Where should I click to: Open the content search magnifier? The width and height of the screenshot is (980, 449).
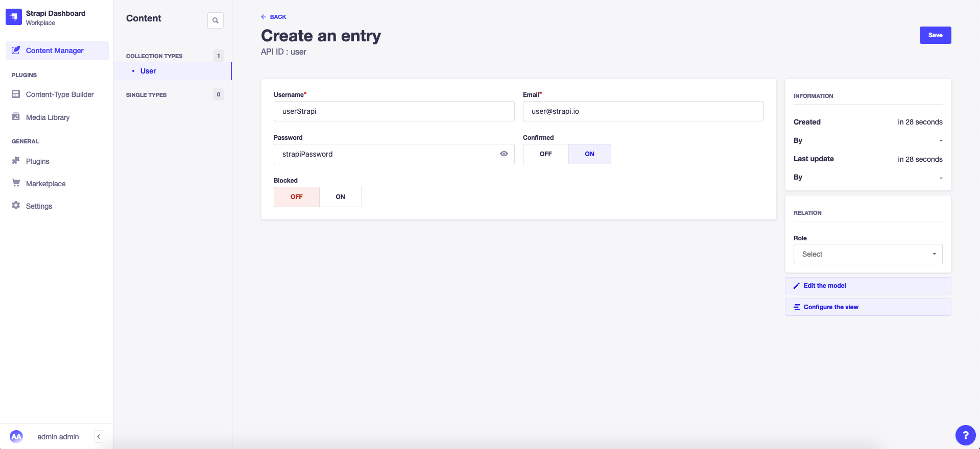[x=216, y=20]
